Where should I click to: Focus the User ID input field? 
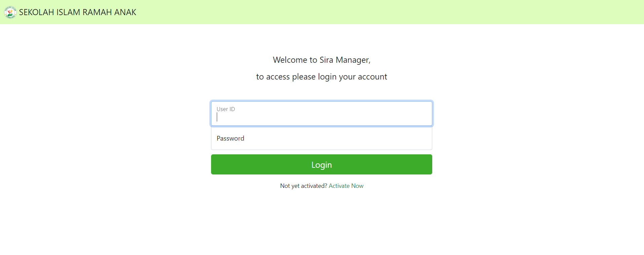tap(321, 114)
